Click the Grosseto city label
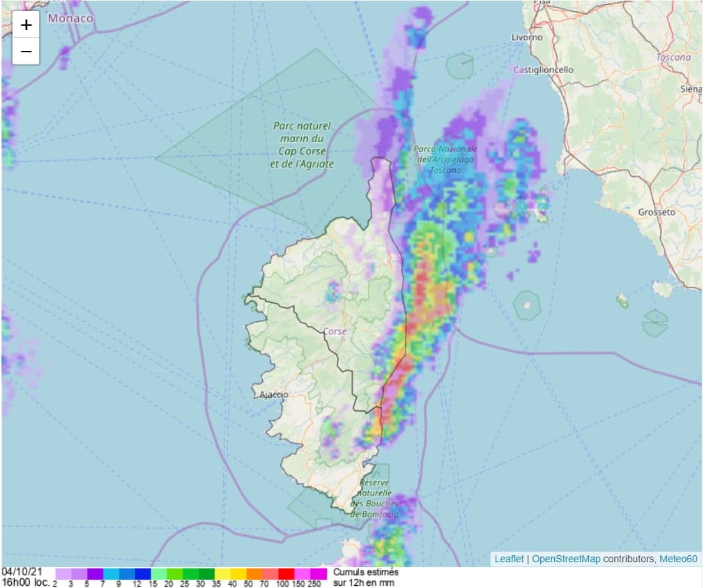 coord(656,212)
